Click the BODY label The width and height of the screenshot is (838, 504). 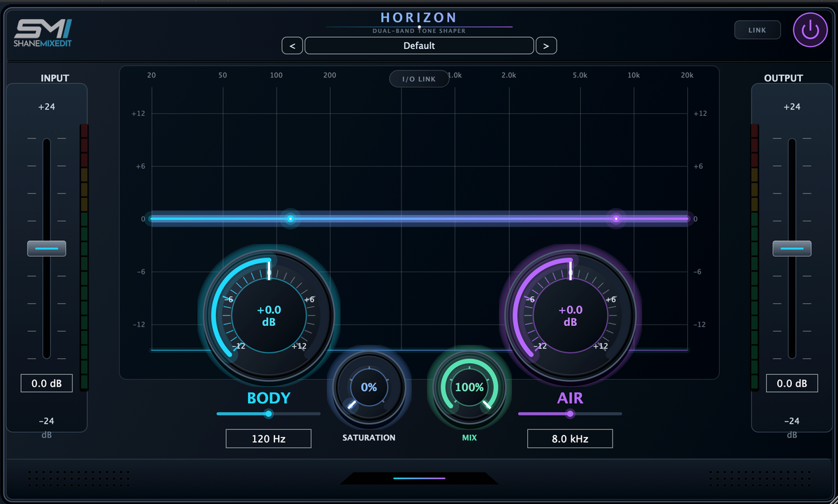[269, 399]
